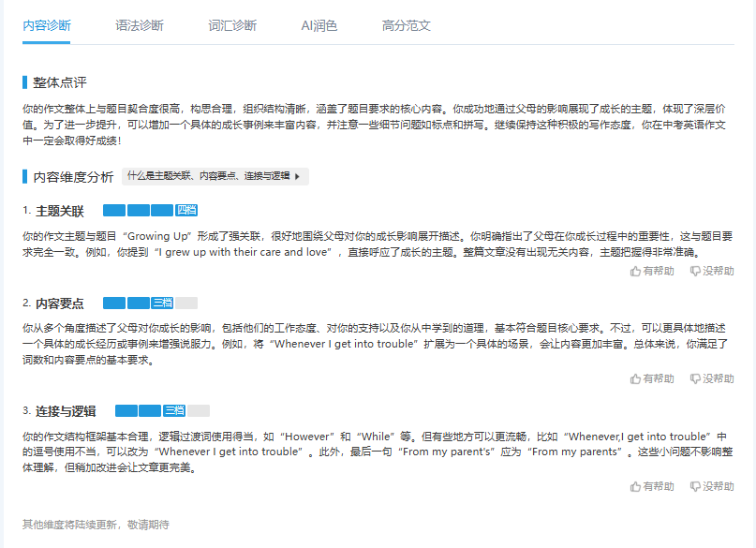Screen dimensions: 756x548
Task: Mark 内容要点 feedback as 没帮助
Action: pyautogui.click(x=712, y=379)
